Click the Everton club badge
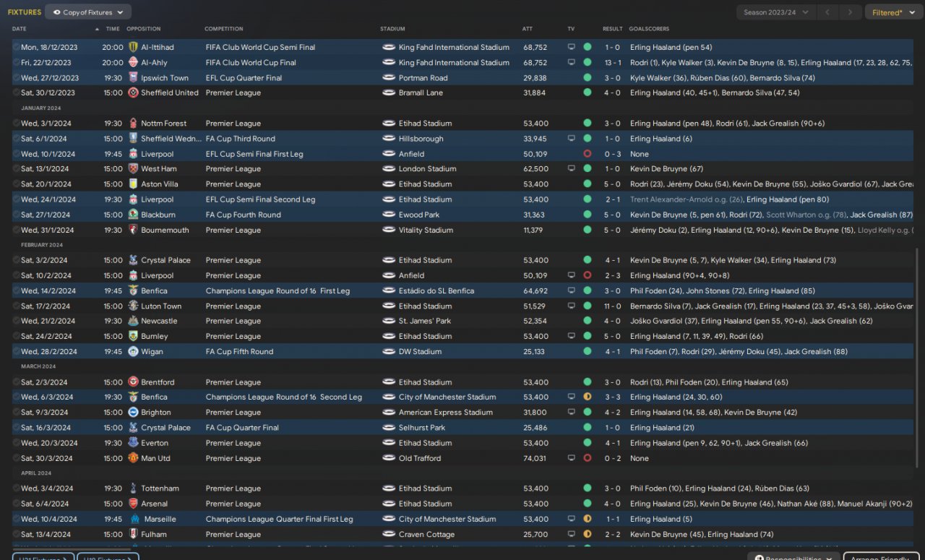 pos(133,443)
